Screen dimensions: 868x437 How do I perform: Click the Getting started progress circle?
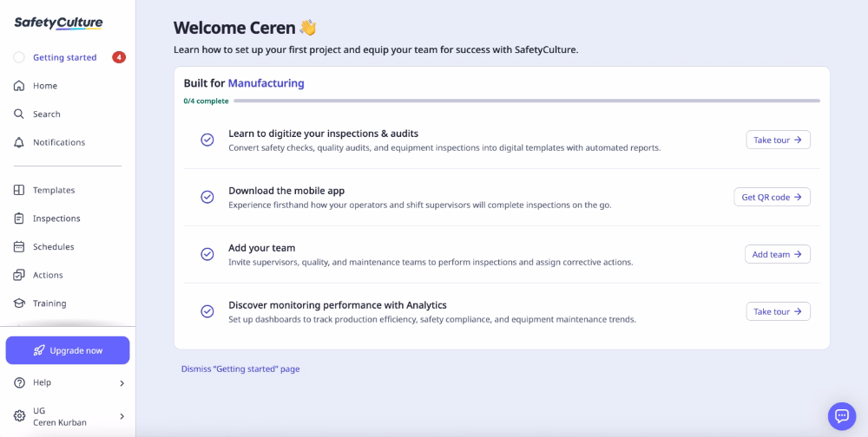point(19,57)
